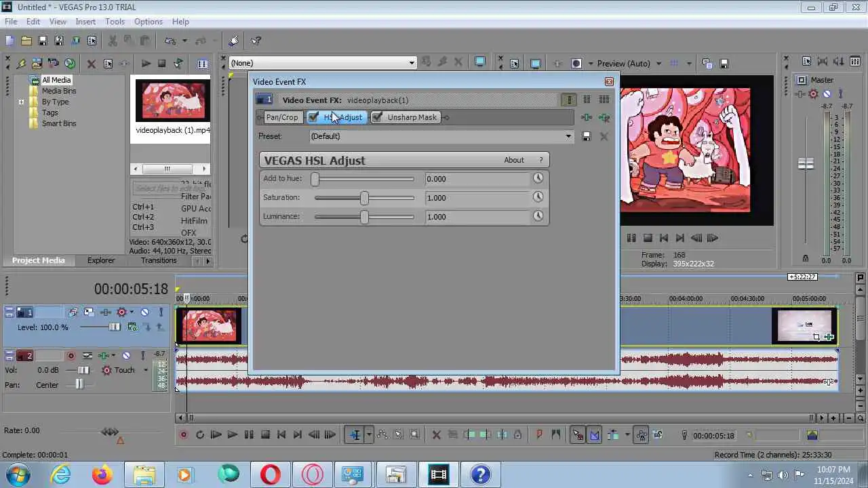This screenshot has width=868, height=488.
Task: Open edit tool selector dropdown arrow
Action: [x=369, y=435]
